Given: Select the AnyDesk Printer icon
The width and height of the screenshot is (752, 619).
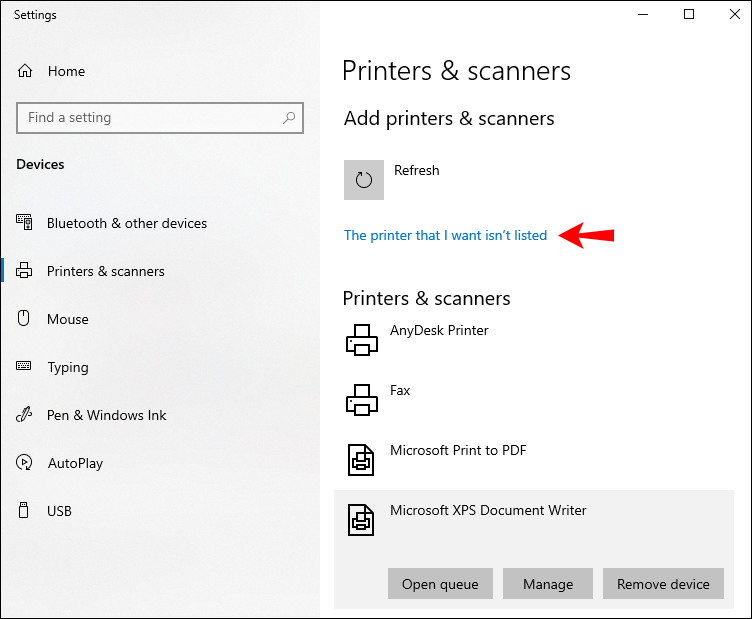Looking at the screenshot, I should click(x=362, y=340).
